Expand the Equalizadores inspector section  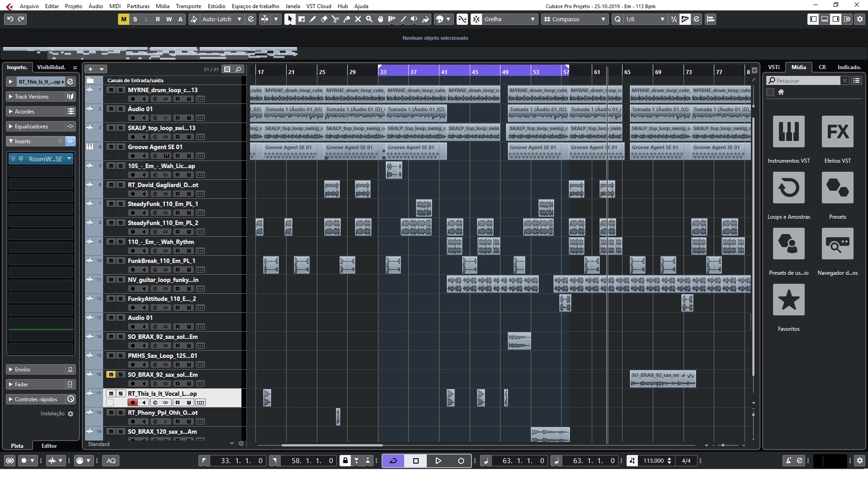[31, 127]
